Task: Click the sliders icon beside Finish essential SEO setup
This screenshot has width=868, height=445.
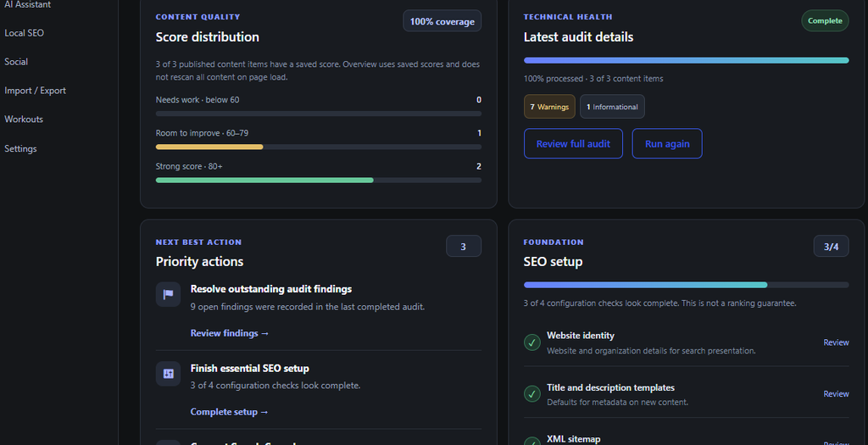Action: 169,374
